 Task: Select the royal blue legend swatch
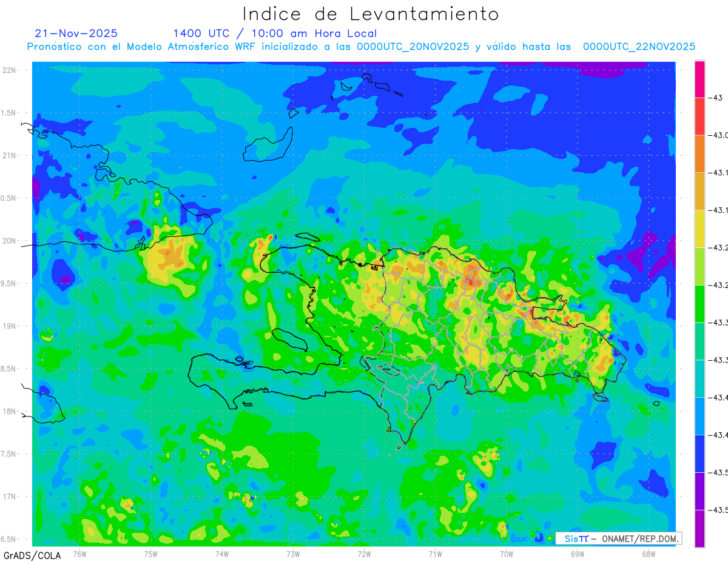699,453
